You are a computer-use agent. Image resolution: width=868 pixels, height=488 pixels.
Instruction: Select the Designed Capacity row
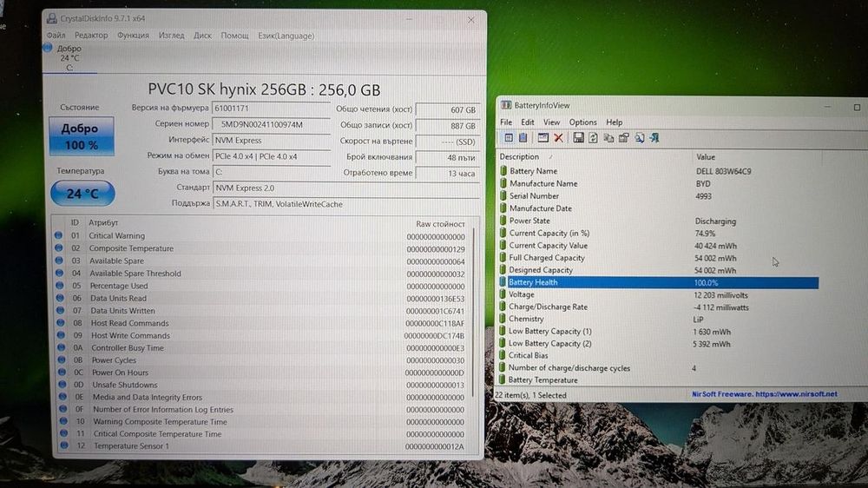(x=659, y=270)
